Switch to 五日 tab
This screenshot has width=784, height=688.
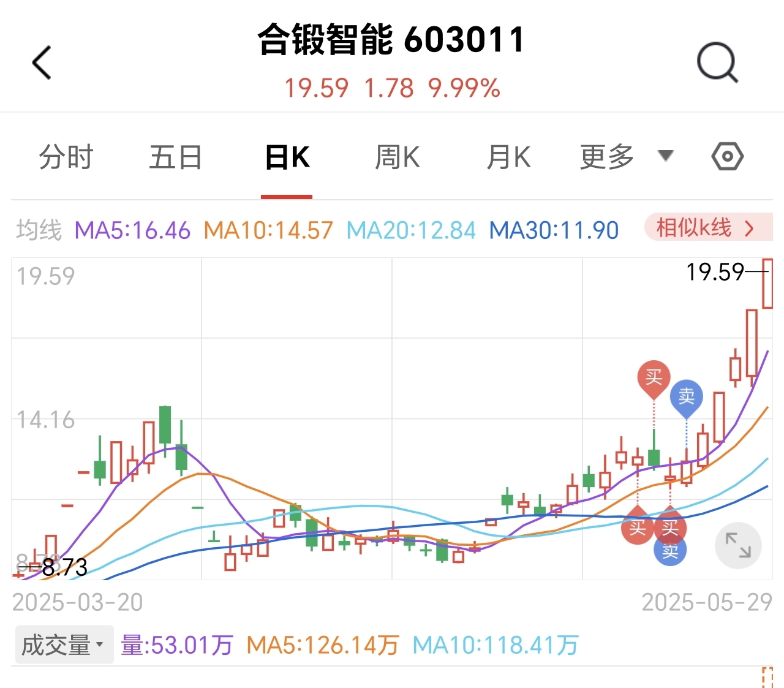(176, 157)
